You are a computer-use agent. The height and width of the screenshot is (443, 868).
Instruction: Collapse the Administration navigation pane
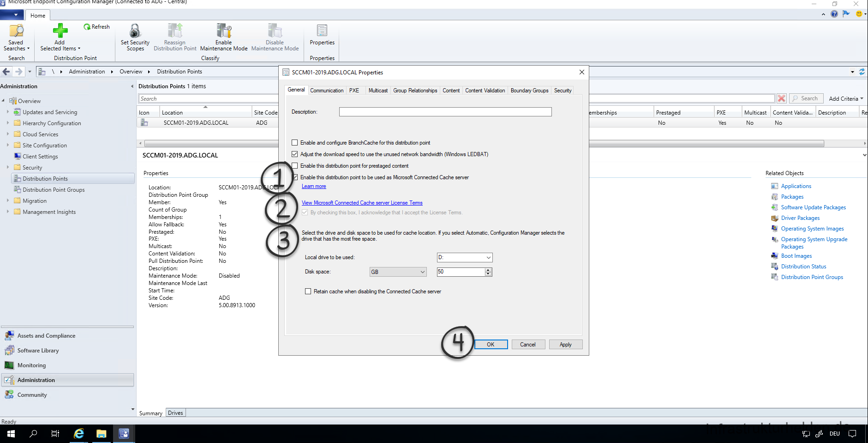pyautogui.click(x=132, y=86)
